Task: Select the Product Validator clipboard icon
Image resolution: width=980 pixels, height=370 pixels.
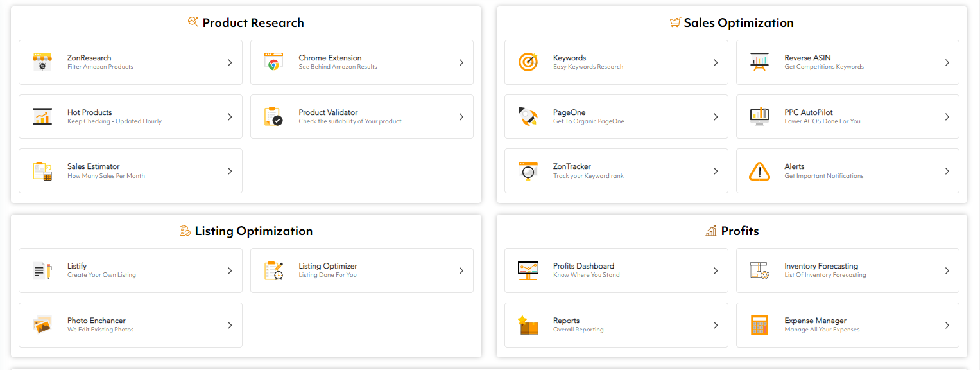Action: (273, 116)
